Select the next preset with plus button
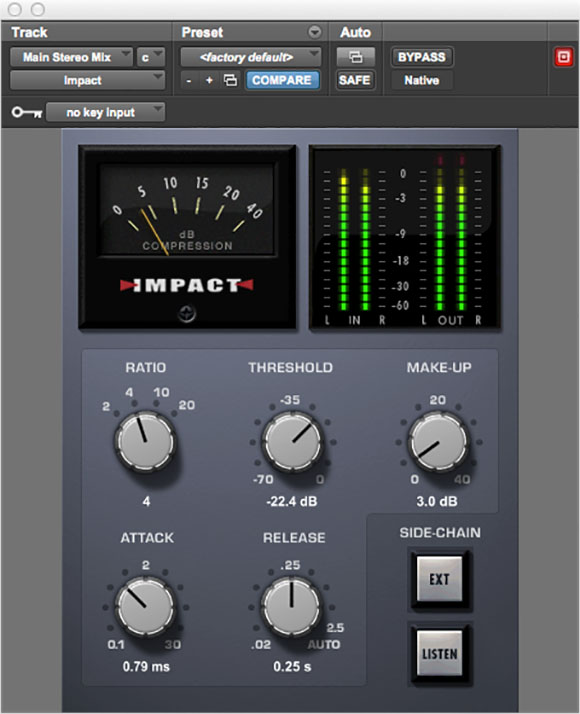Screen dimensions: 580x714 coord(209,81)
